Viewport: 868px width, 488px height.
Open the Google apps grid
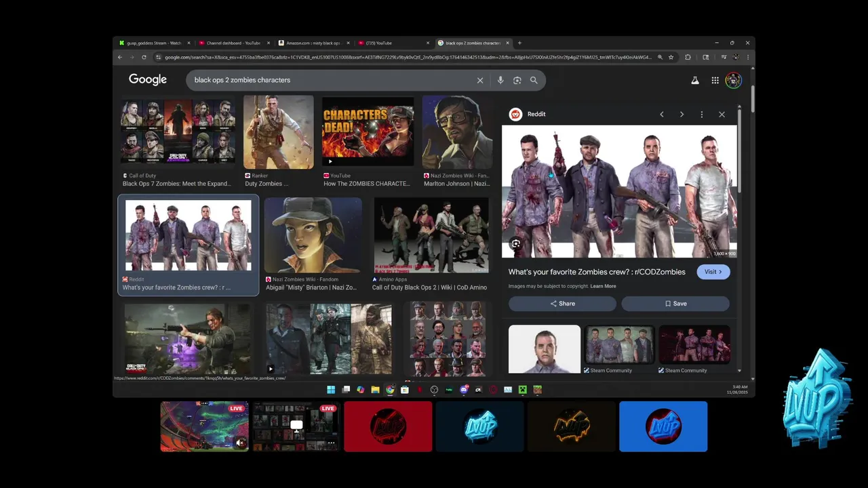[x=715, y=80]
